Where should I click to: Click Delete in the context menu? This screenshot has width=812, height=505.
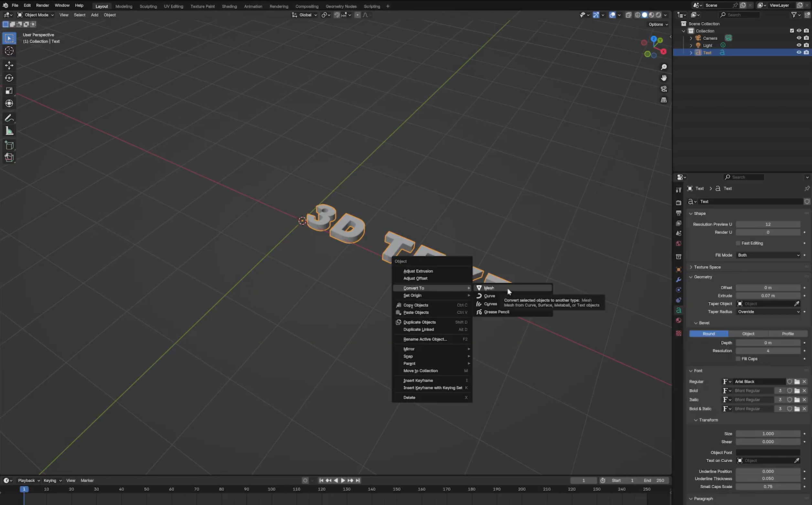tap(432, 397)
